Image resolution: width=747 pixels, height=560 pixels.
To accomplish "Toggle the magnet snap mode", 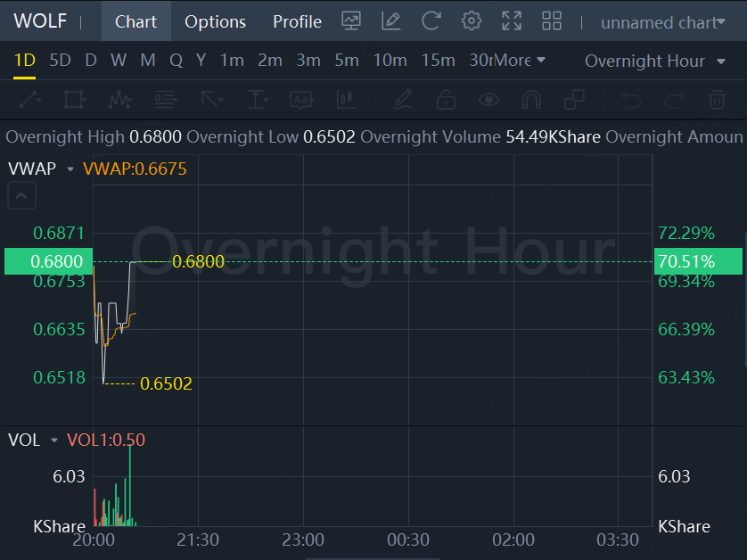I will 531,100.
